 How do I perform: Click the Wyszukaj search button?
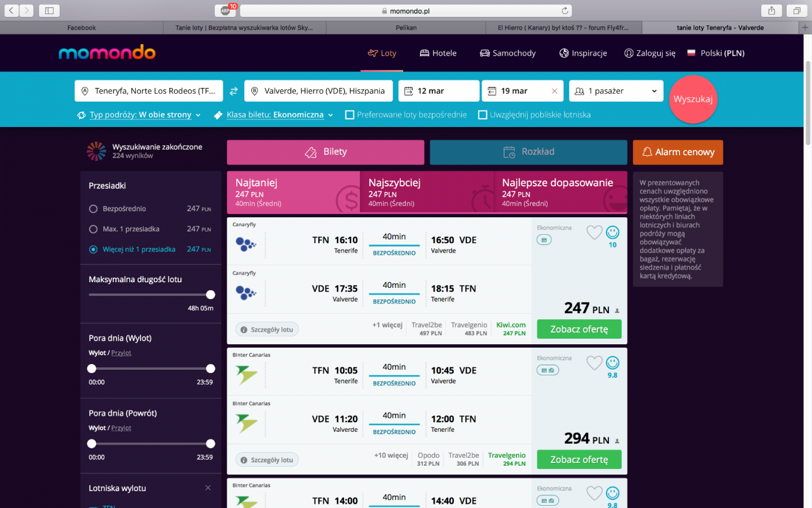(x=693, y=99)
